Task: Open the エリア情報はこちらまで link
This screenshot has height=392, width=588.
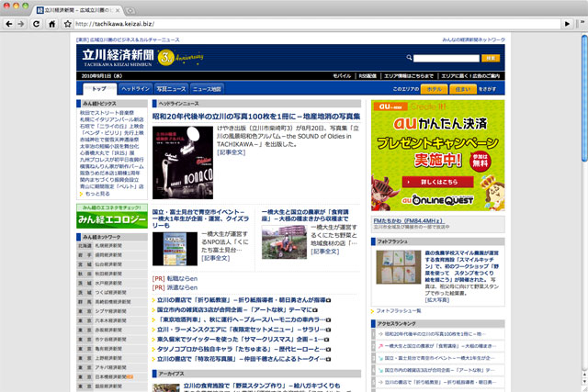Action: [x=409, y=75]
